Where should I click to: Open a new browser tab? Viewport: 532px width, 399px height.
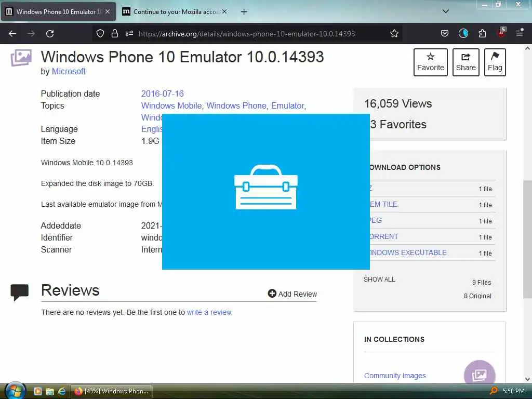click(244, 12)
